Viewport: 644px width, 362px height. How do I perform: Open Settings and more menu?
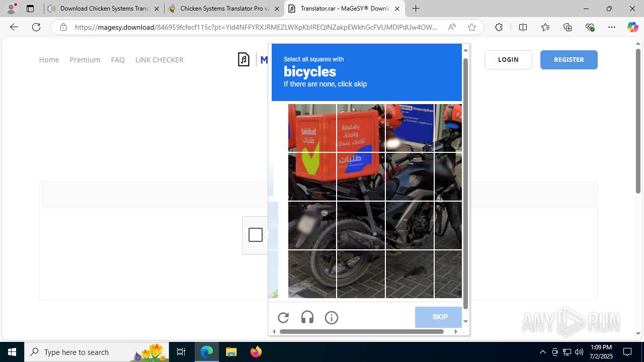tap(612, 27)
